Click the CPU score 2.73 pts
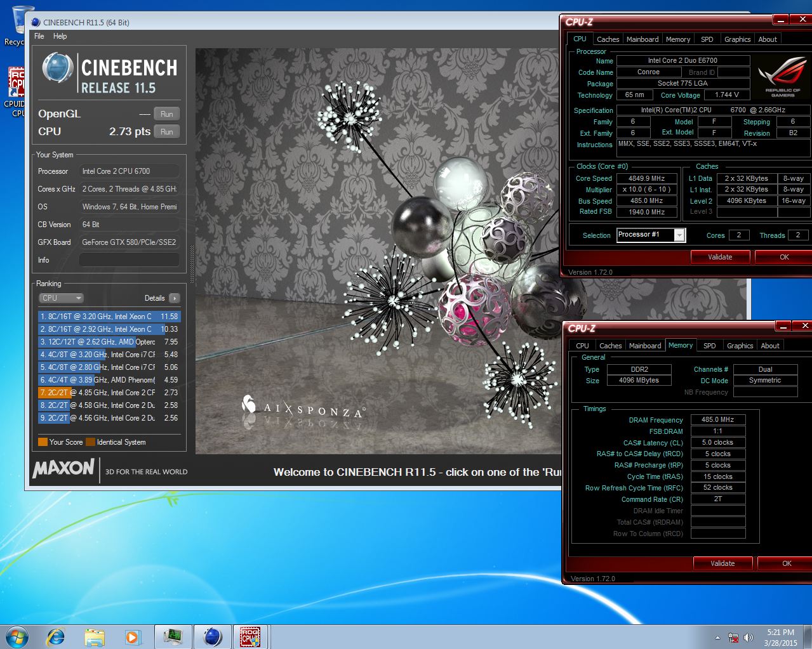Image resolution: width=812 pixels, height=649 pixels. pyautogui.click(x=130, y=132)
